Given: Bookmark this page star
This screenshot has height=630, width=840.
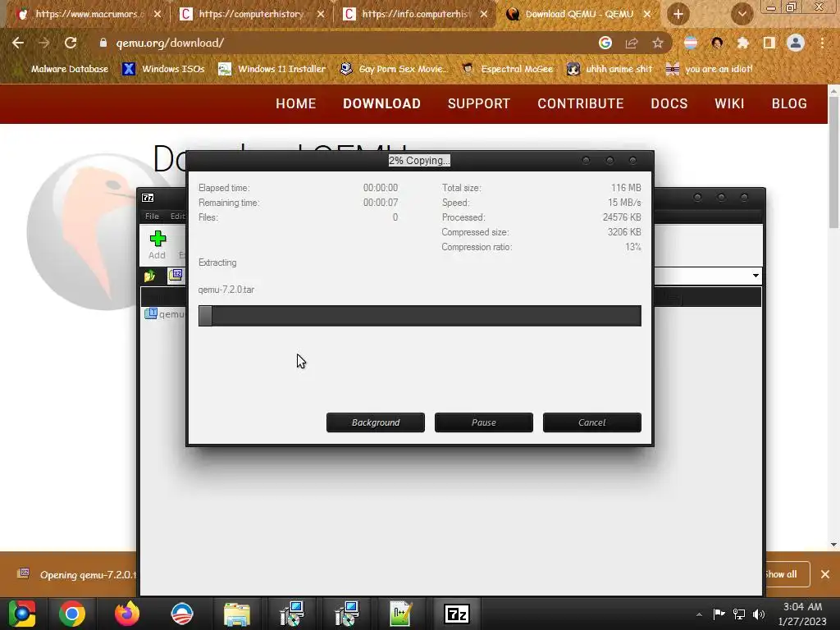Looking at the screenshot, I should pos(658,43).
